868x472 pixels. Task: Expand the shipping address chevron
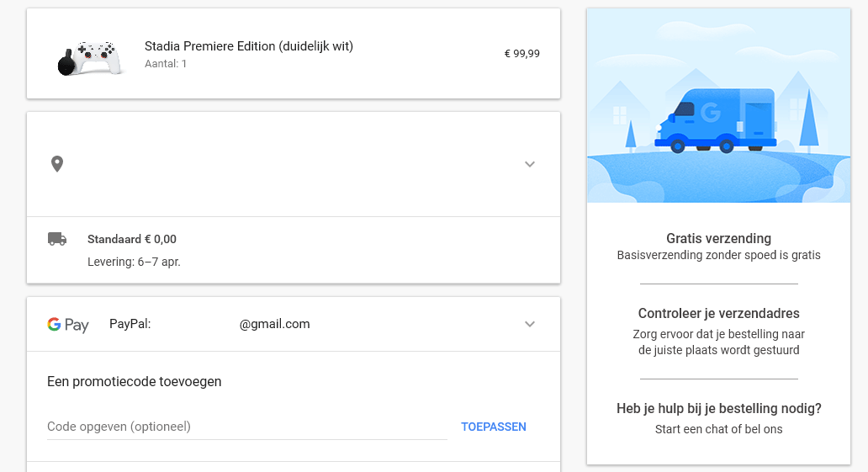tap(530, 164)
